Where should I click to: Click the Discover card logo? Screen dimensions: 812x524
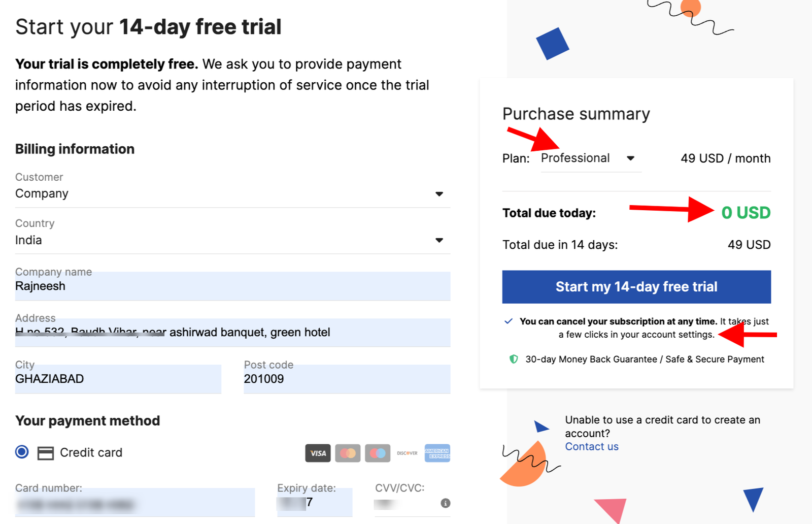[407, 453]
